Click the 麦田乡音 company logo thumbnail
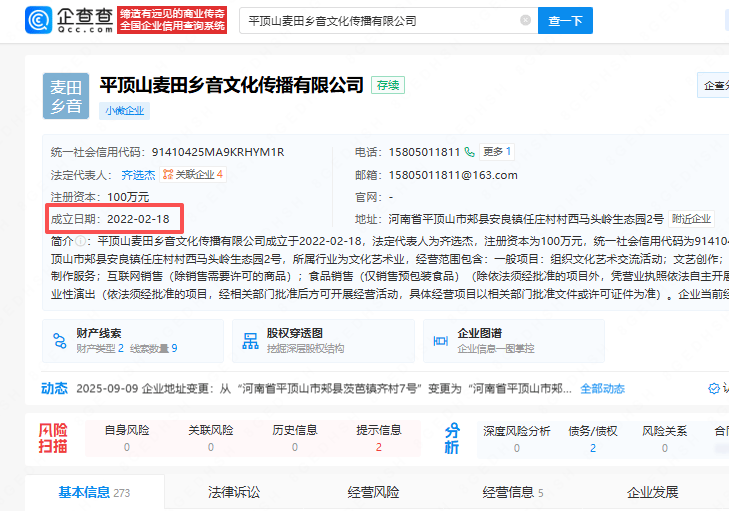 (x=66, y=97)
